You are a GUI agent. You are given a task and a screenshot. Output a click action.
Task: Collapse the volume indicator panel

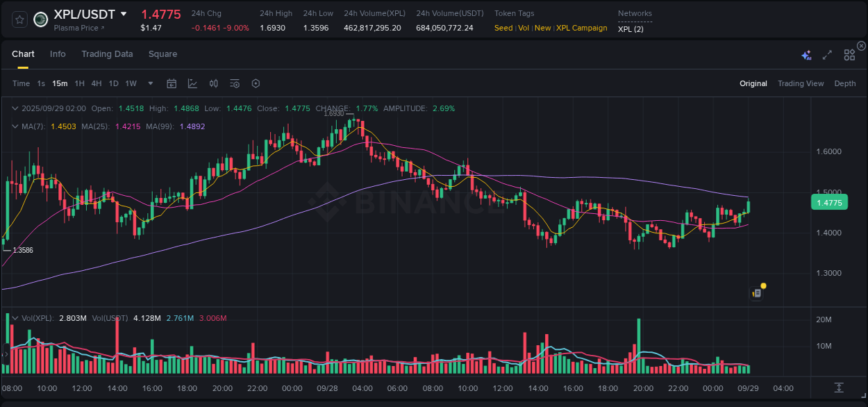15,317
